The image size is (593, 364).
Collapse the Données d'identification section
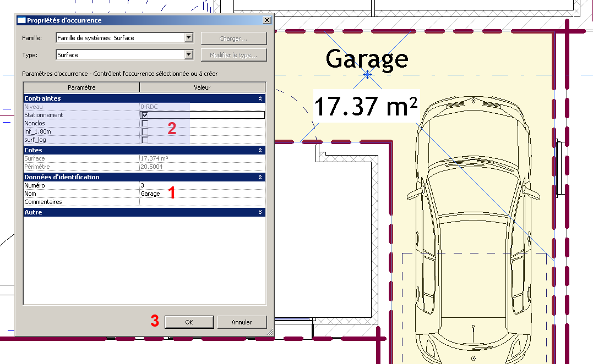pos(260,177)
